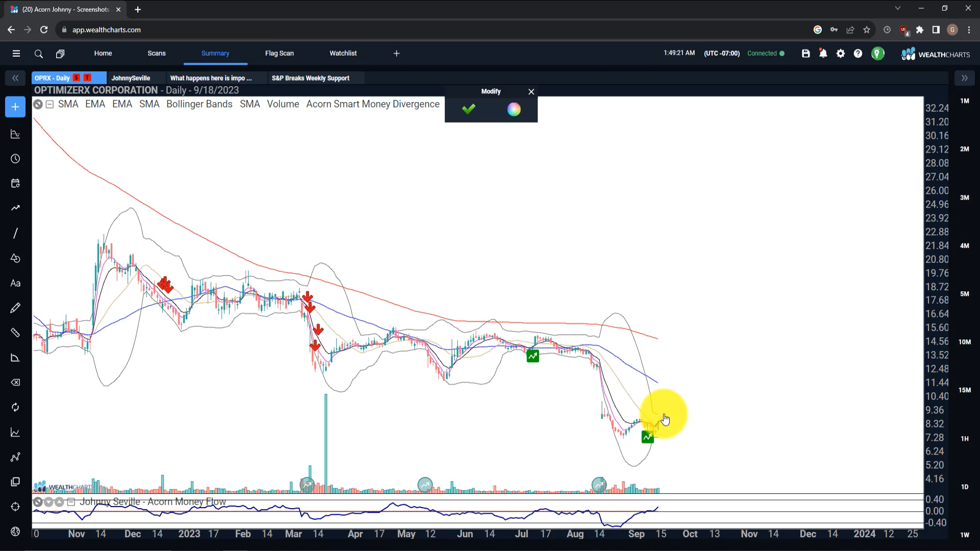Open the Scans tab
The height and width of the screenshot is (551, 980).
(157, 53)
